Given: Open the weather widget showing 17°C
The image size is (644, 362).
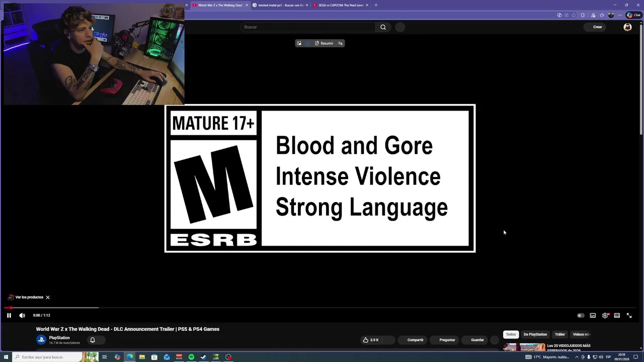Looking at the screenshot, I should coord(547,357).
